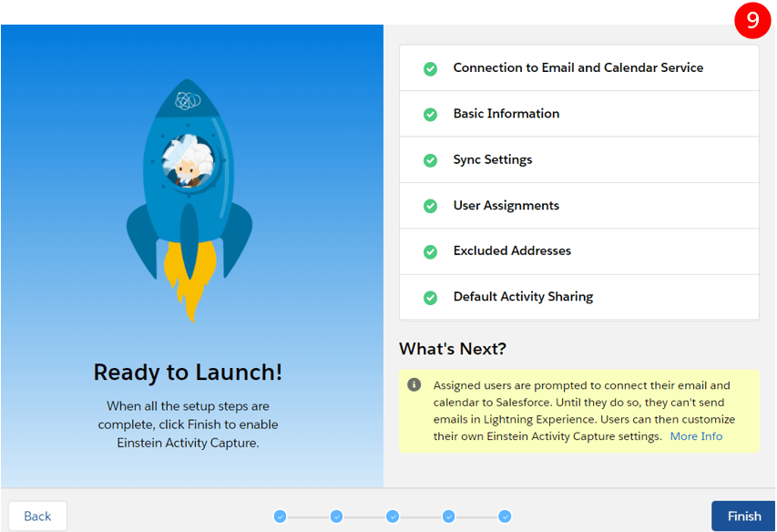This screenshot has height=532, width=777.
Task: Click the green checkmark beside Sync Settings
Action: (x=430, y=160)
